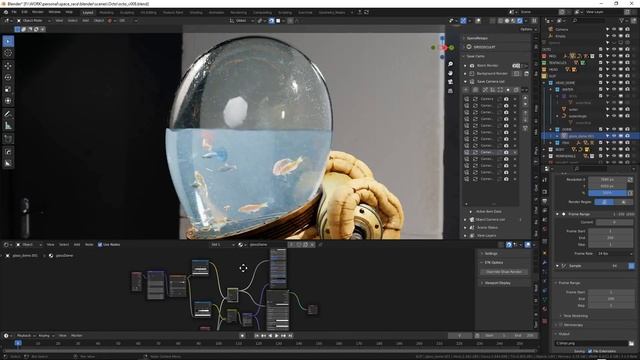
Task: Open the Node menu in shader editor
Action: 89,244
